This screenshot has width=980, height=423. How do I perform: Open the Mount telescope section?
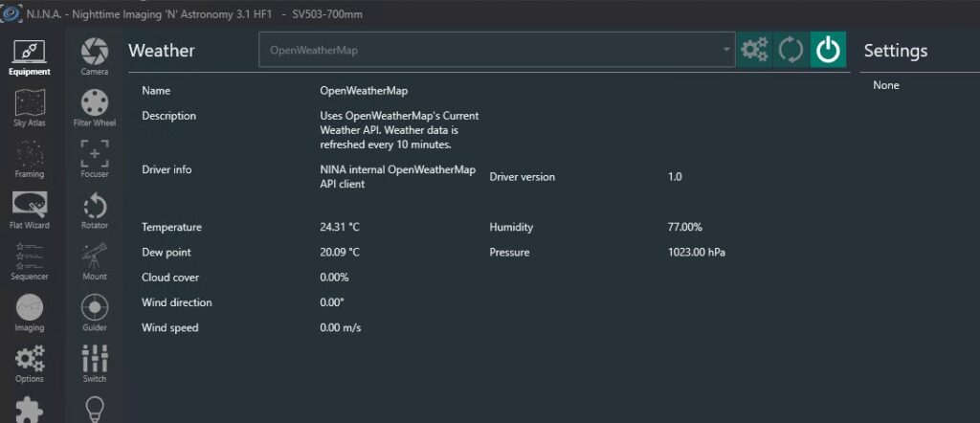coord(95,261)
